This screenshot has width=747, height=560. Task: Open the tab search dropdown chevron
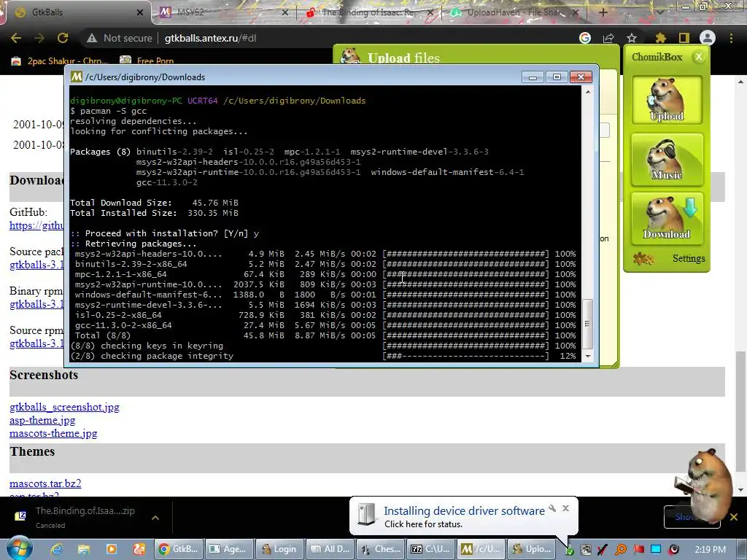(x=659, y=12)
